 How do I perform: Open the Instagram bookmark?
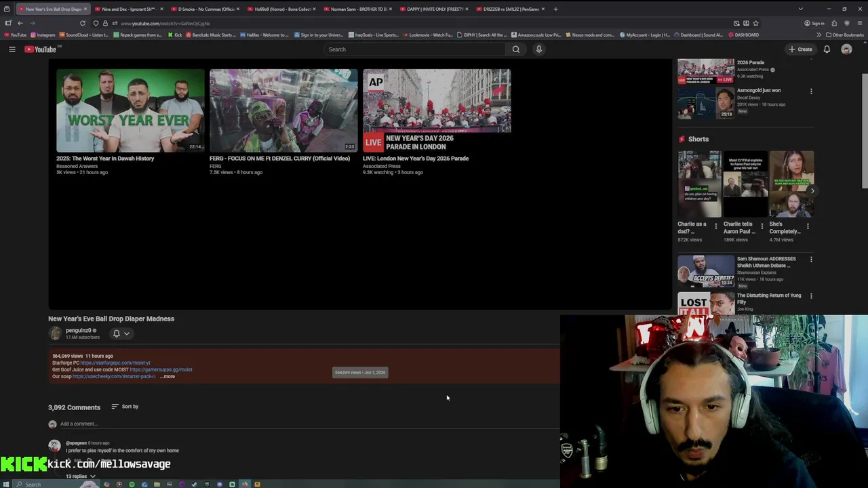pyautogui.click(x=43, y=35)
